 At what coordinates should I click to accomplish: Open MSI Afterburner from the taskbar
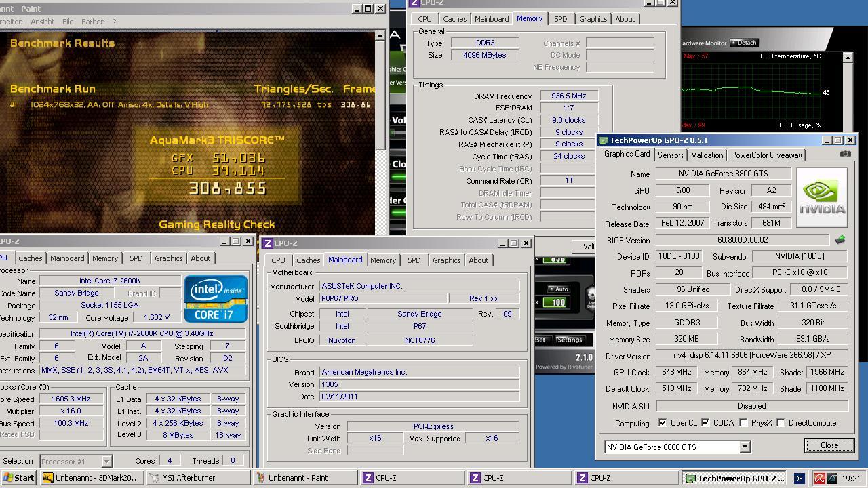pyautogui.click(x=198, y=478)
